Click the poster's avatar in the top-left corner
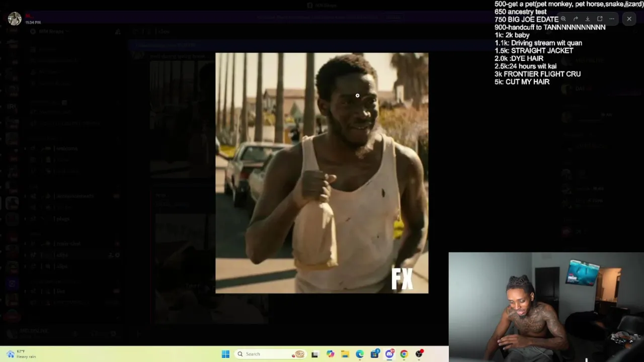This screenshot has width=644, height=362. click(x=15, y=19)
